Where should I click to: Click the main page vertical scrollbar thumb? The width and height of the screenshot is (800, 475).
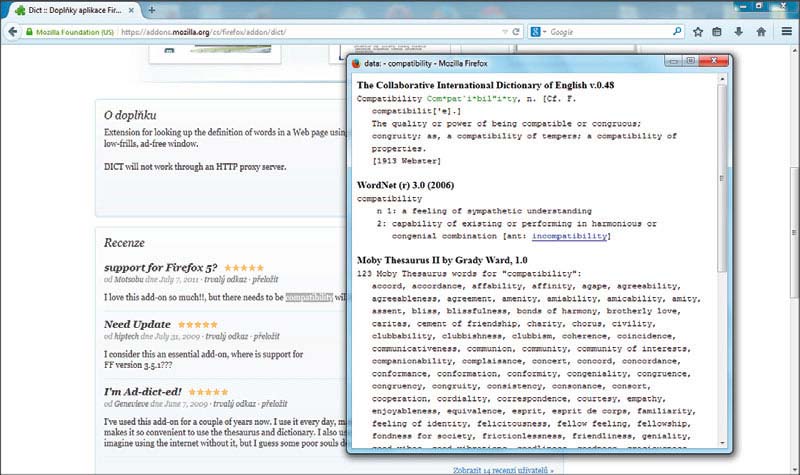795,232
